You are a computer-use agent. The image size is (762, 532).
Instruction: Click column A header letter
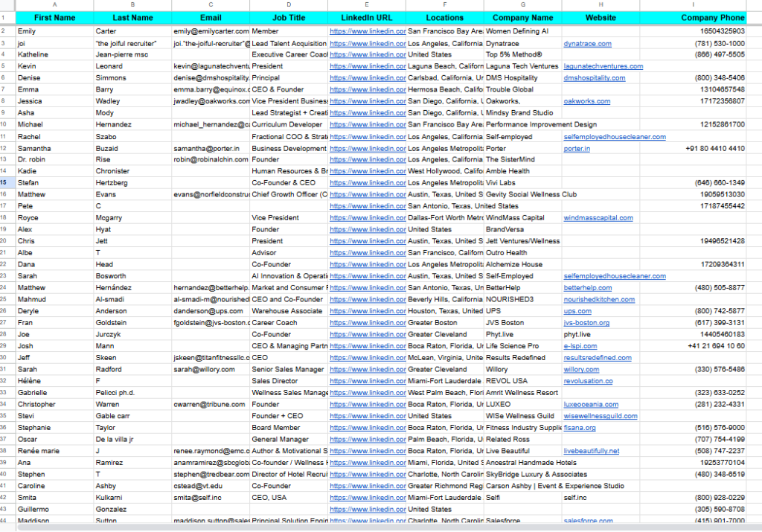click(x=54, y=5)
